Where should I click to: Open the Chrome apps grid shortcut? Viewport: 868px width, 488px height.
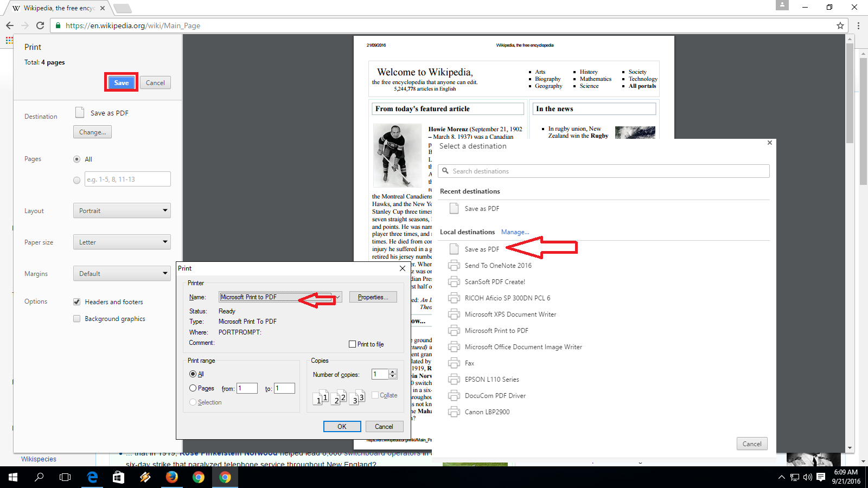tap(9, 40)
